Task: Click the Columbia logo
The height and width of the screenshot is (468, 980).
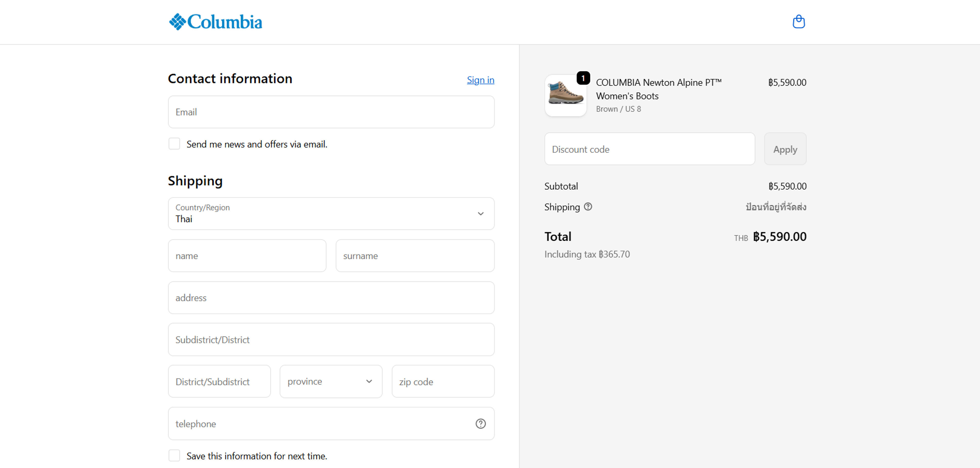Action: pos(215,22)
